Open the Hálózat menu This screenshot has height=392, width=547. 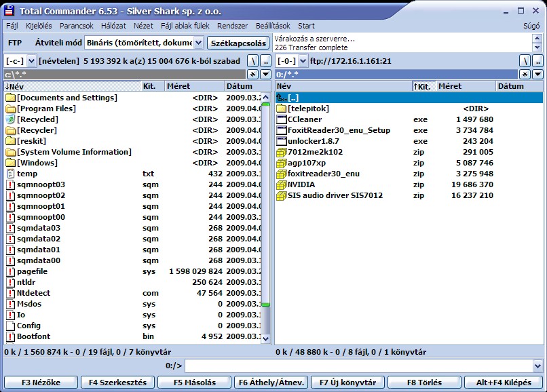click(113, 26)
